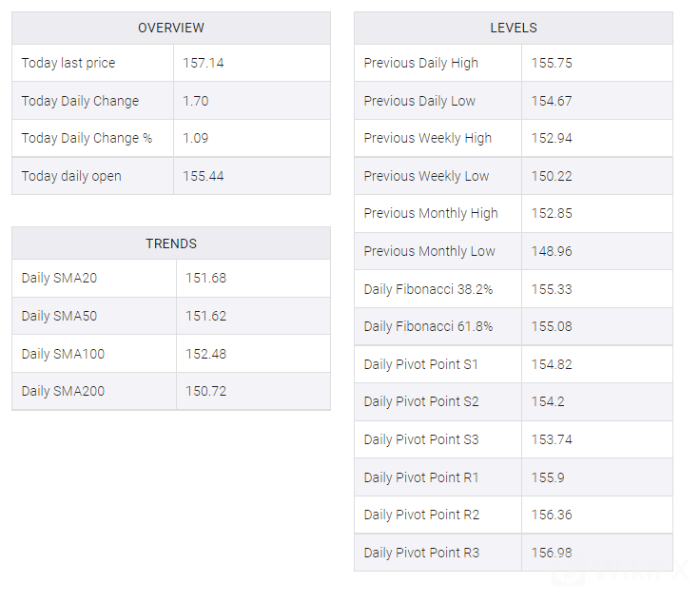Click the Today daily open value 155.44
This screenshot has width=700, height=603.
click(x=204, y=176)
